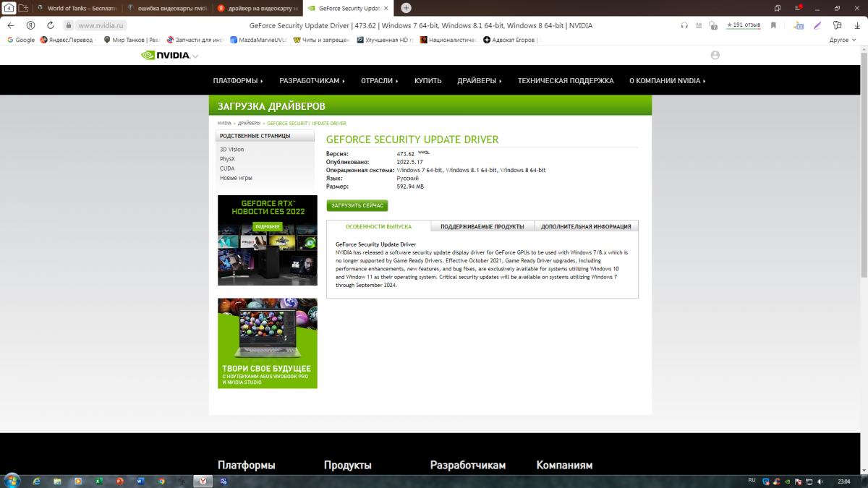868x488 pixels.
Task: Switch to Yandex Browser taskbar icon
Action: 203,481
